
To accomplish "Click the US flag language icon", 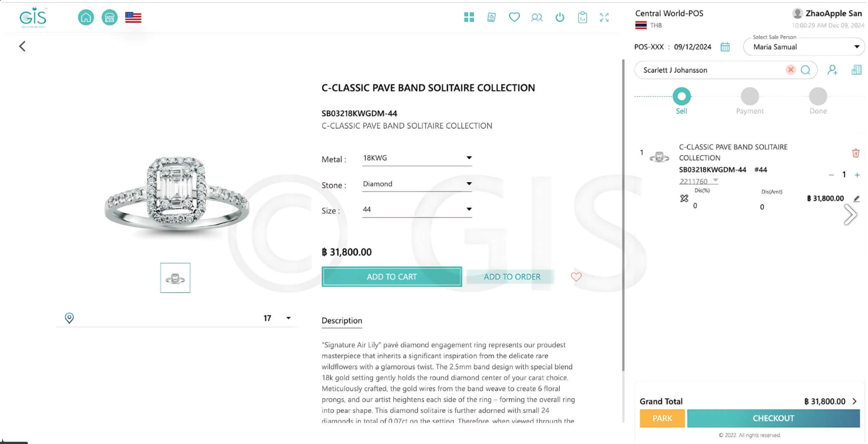I will click(x=133, y=18).
